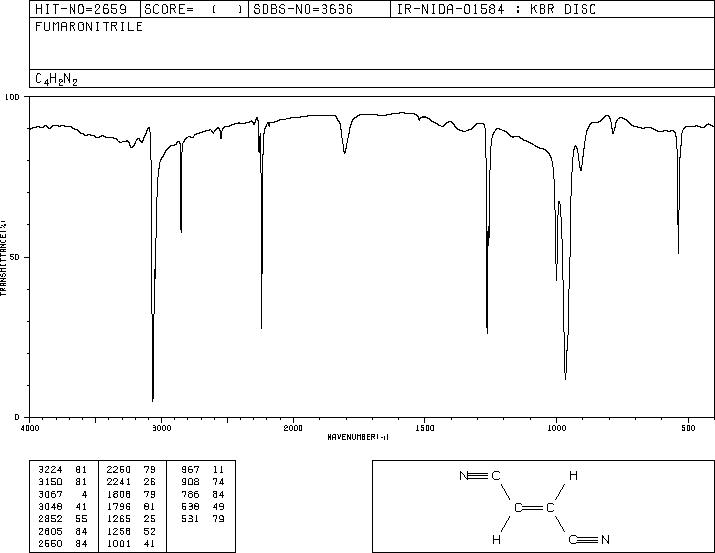Image resolution: width=715 pixels, height=553 pixels.
Task: Select the TRANSMITTANCE y-axis title
Action: pyautogui.click(x=4, y=258)
